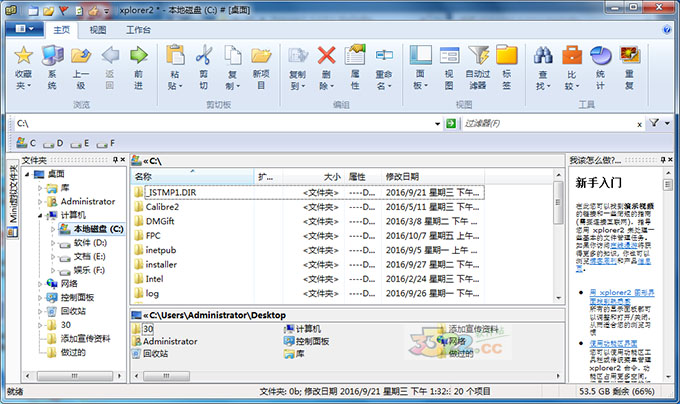Click the Rename (重命名) icon
The height and width of the screenshot is (404, 680).
[384, 55]
